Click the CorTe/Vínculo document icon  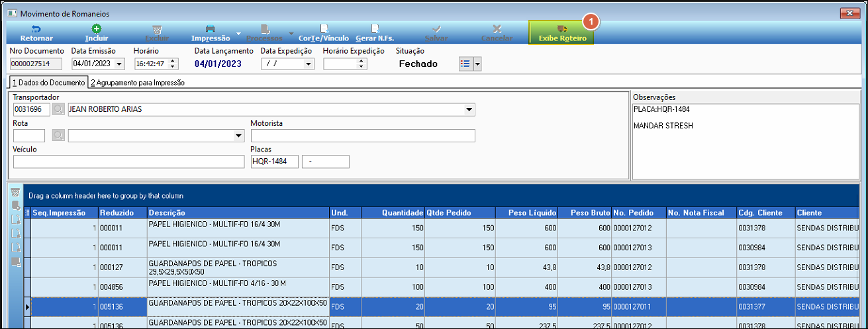pos(324,28)
